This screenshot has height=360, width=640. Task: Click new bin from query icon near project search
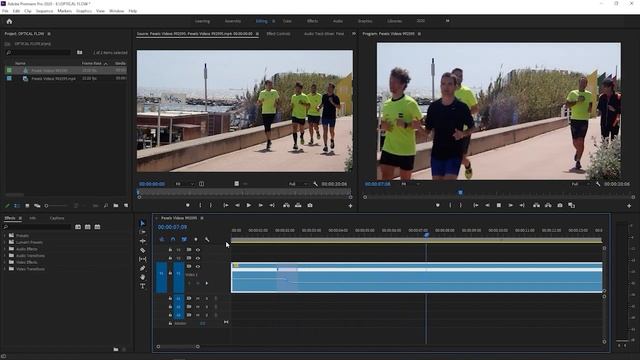click(x=80, y=53)
